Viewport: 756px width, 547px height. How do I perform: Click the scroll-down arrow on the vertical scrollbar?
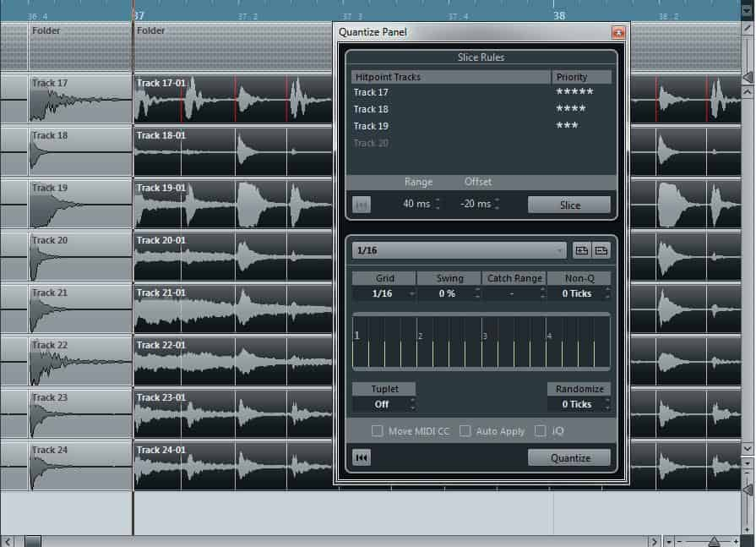748,448
